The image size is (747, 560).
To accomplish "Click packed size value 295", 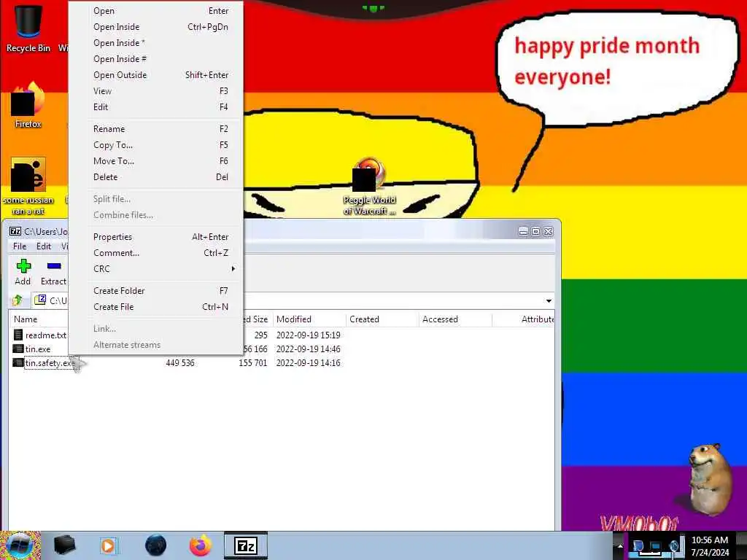I will [260, 335].
